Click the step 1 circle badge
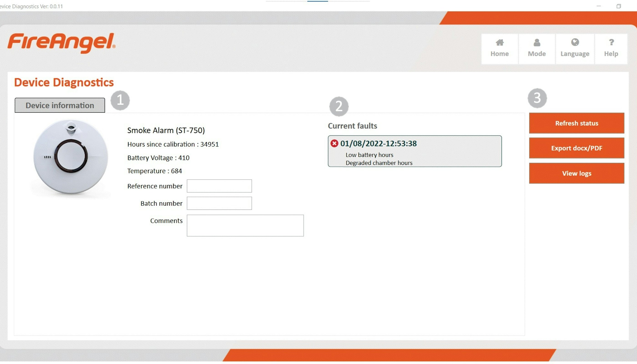The image size is (637, 364). coord(120,101)
